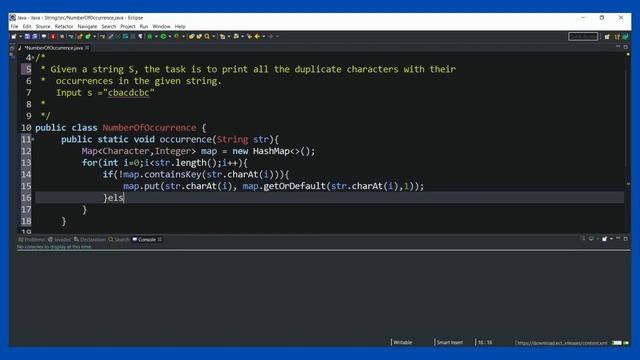The height and width of the screenshot is (360, 640).
Task: Click the Forward navigation arrow icon
Action: (271, 36)
